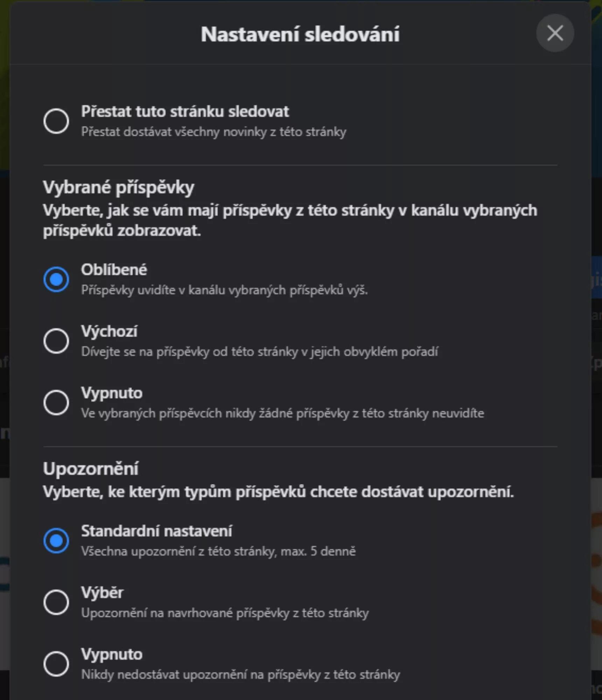Select Vypnuto radio under Vybrané příspěvky

56,402
